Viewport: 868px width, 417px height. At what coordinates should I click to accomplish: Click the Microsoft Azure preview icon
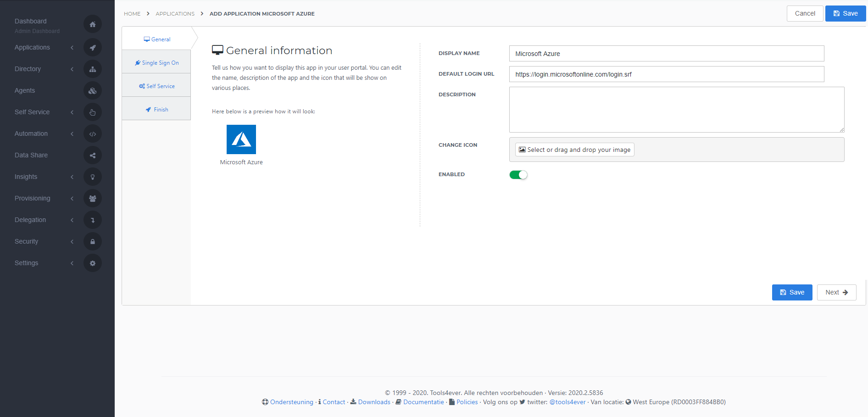(x=241, y=139)
